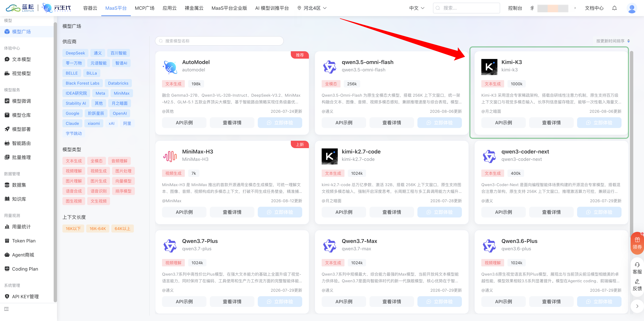Toggle the 字节跳动 supplier filter
644x321 pixels.
[x=74, y=133]
